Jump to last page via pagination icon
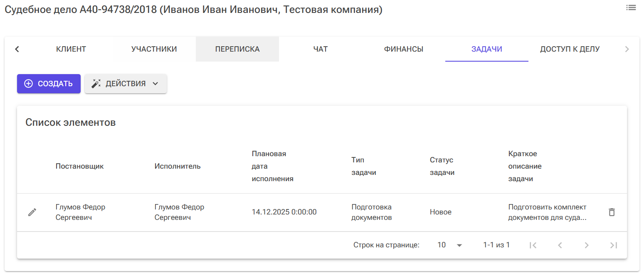This screenshot has height=274, width=644. [614, 245]
